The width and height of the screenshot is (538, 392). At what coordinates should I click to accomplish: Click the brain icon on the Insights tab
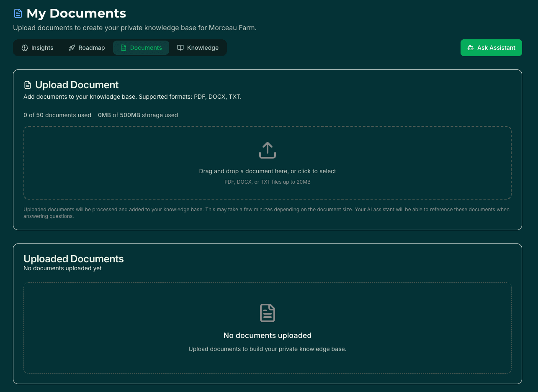click(x=25, y=48)
